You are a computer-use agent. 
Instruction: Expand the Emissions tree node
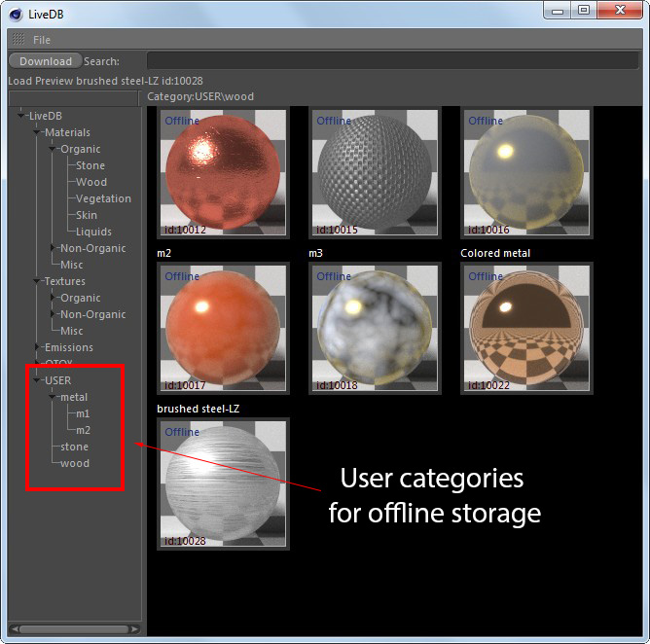[x=37, y=347]
